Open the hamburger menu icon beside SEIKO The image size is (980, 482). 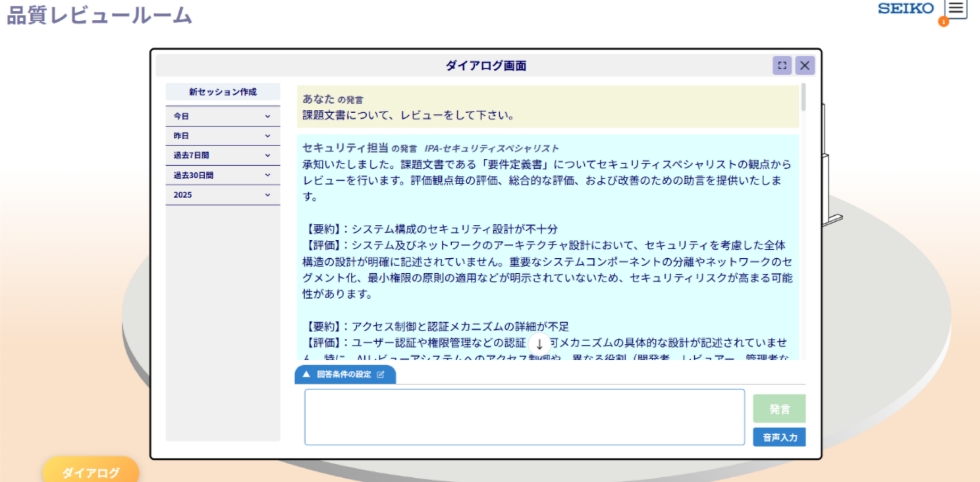(956, 9)
